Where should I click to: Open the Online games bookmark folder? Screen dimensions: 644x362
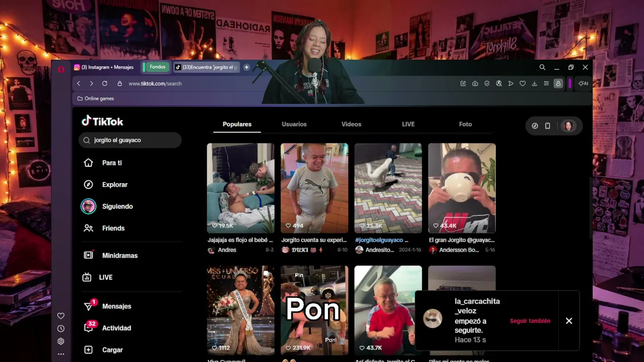96,99
